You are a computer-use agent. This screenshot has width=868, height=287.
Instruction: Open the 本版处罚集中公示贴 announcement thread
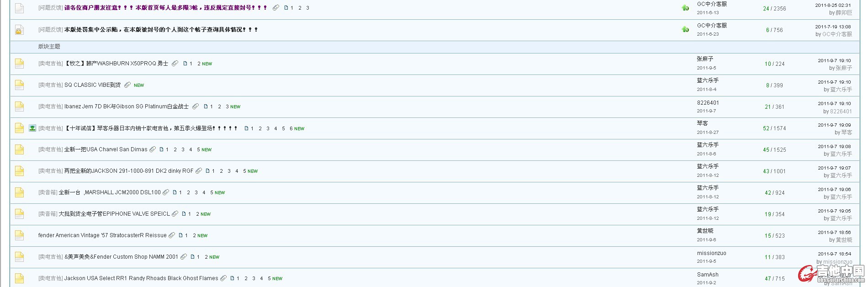[161, 30]
